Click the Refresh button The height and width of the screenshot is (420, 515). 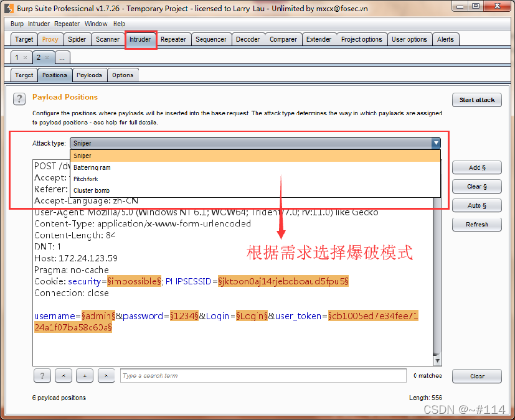477,225
